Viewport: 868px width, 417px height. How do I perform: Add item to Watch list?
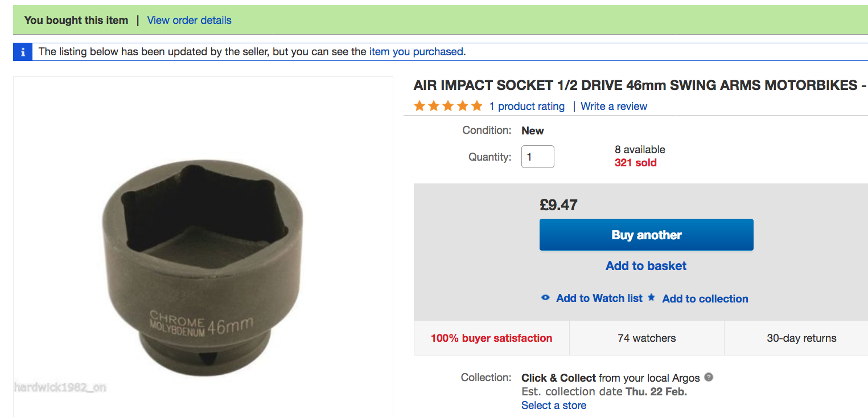(x=599, y=299)
